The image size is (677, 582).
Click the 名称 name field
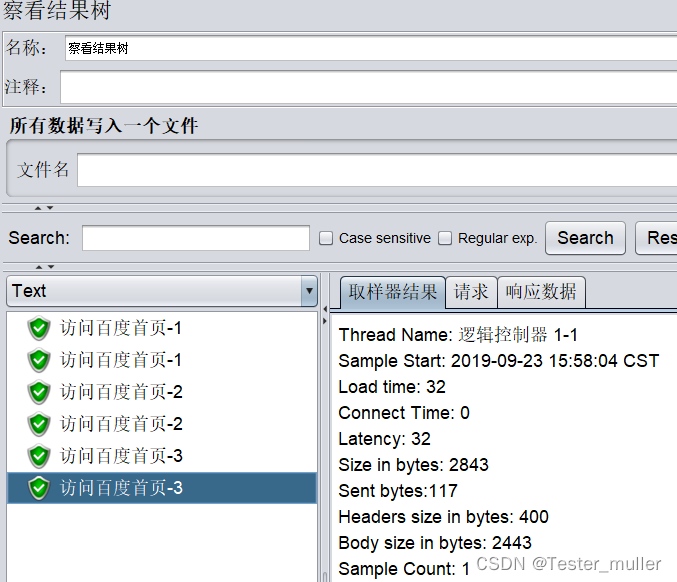[x=371, y=48]
